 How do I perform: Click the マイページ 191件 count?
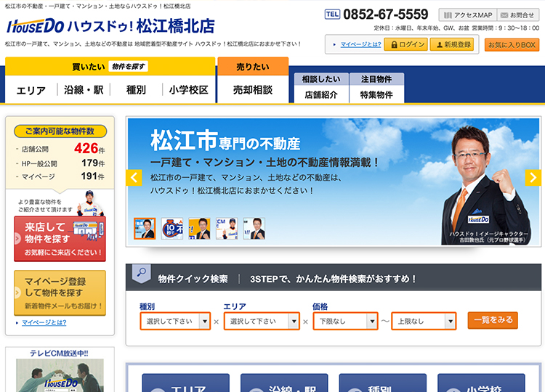(x=93, y=176)
